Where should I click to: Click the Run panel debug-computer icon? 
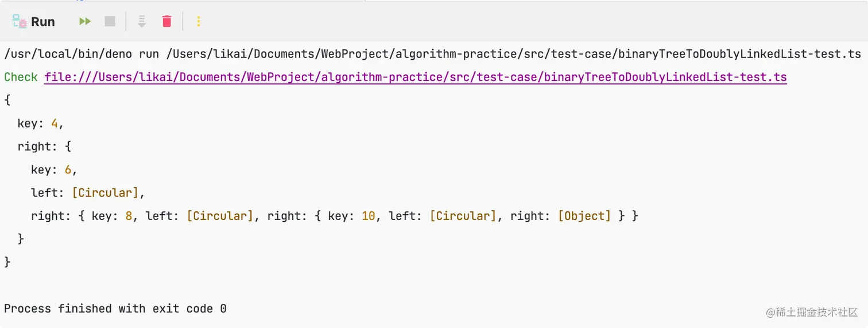19,21
